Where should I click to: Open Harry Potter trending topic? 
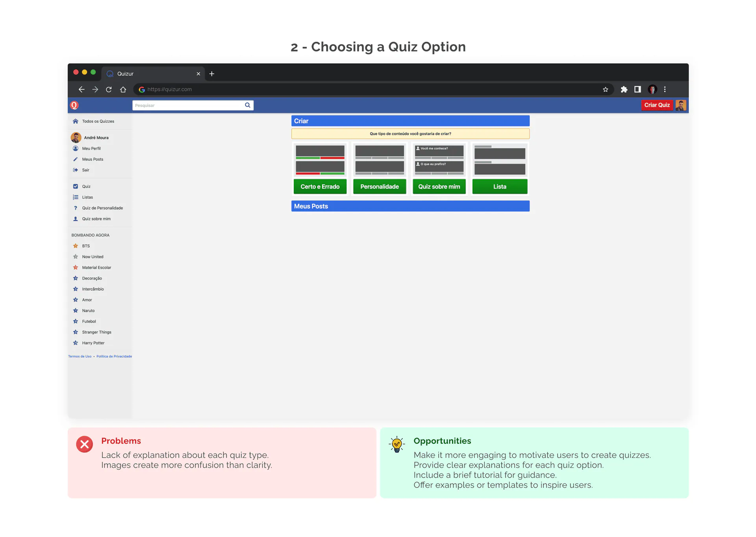(93, 343)
